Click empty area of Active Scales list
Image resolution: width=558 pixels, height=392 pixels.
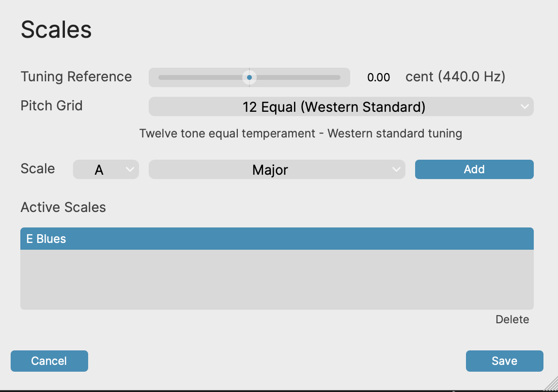coord(277,280)
